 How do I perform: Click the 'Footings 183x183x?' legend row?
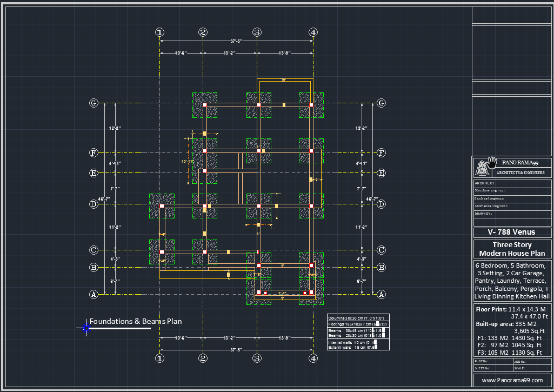(x=358, y=324)
